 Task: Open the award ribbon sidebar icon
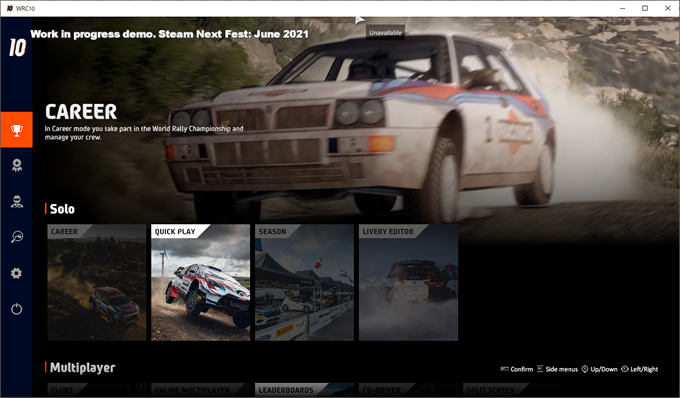(x=16, y=165)
